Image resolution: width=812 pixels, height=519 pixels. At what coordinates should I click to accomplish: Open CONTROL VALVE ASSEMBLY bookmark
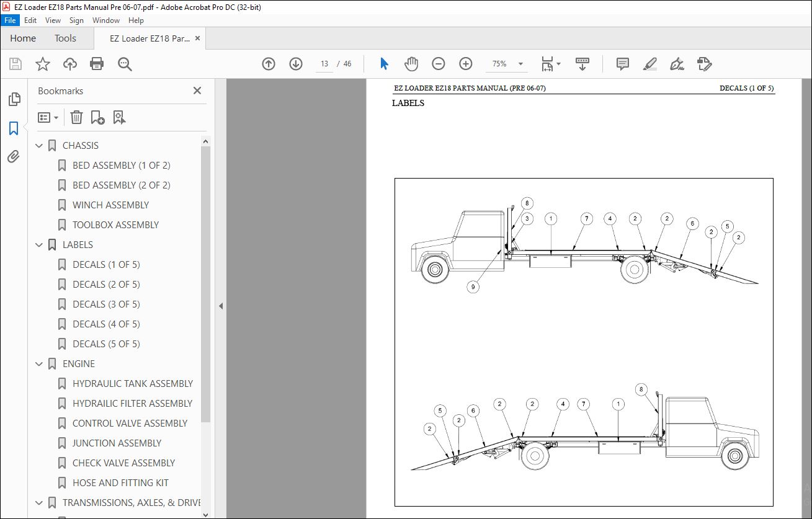(x=130, y=424)
